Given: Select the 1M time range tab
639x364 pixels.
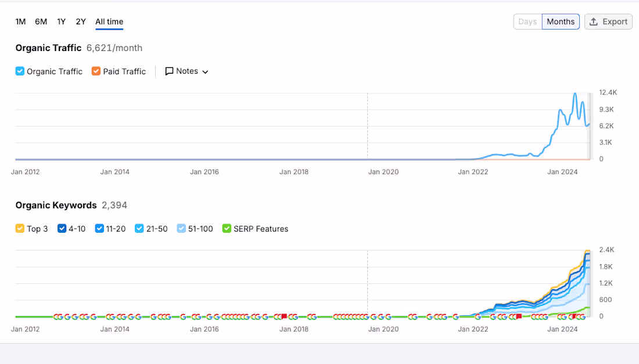Looking at the screenshot, I should pyautogui.click(x=20, y=21).
